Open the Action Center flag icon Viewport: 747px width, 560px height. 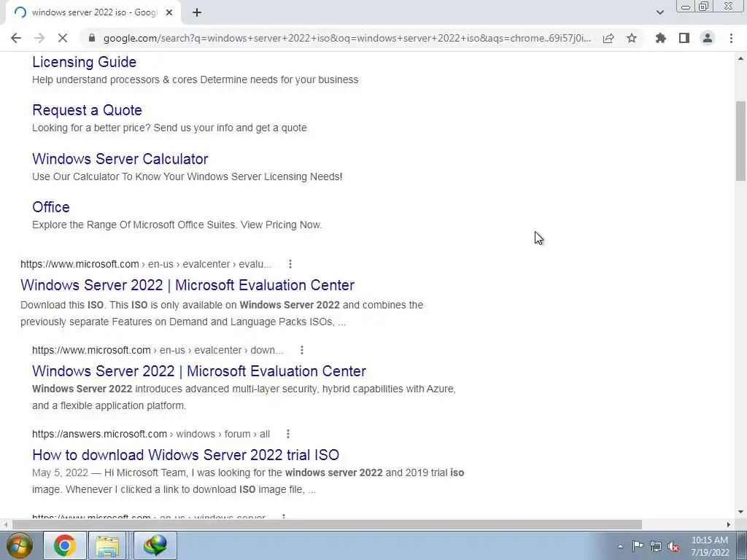point(638,546)
